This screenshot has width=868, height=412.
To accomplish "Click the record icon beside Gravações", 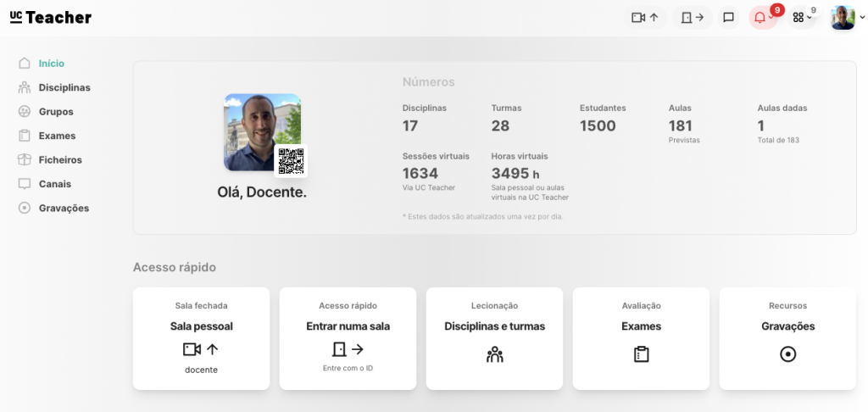I will [25, 209].
